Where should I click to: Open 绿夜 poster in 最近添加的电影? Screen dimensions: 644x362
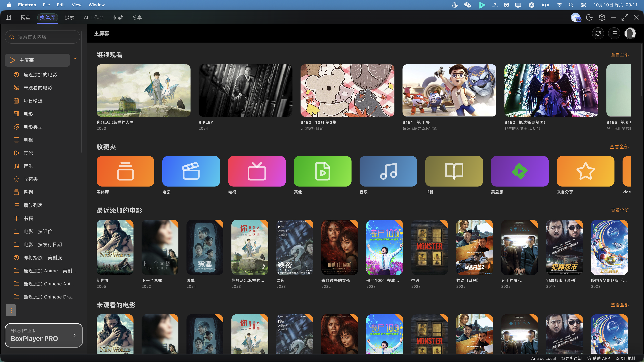pyautogui.click(x=295, y=247)
